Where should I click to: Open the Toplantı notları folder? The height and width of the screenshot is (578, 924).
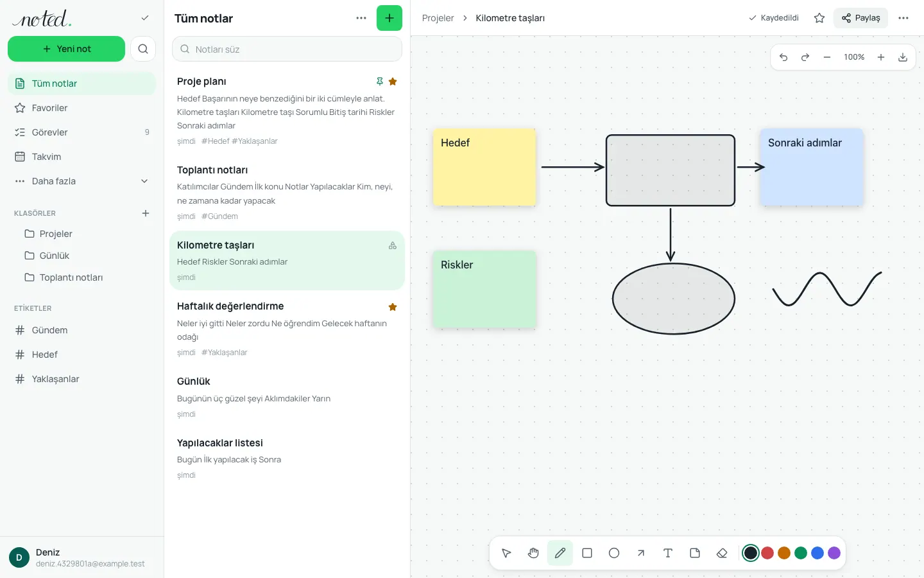(x=81, y=277)
